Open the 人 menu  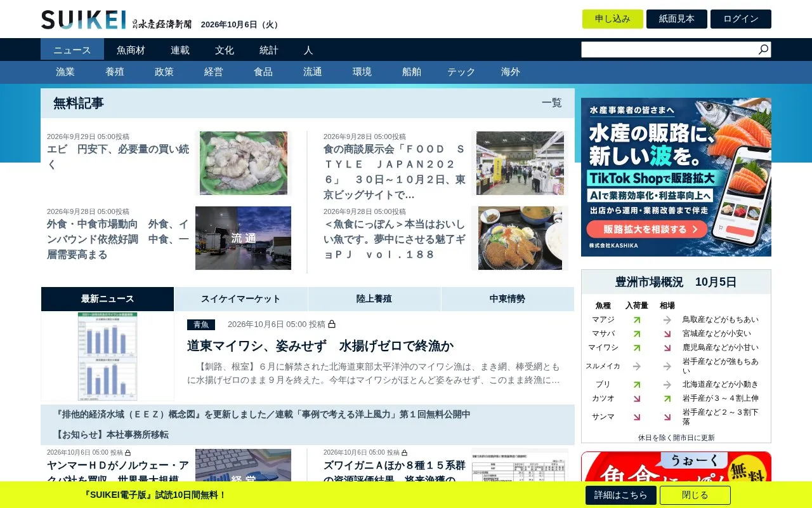point(308,50)
